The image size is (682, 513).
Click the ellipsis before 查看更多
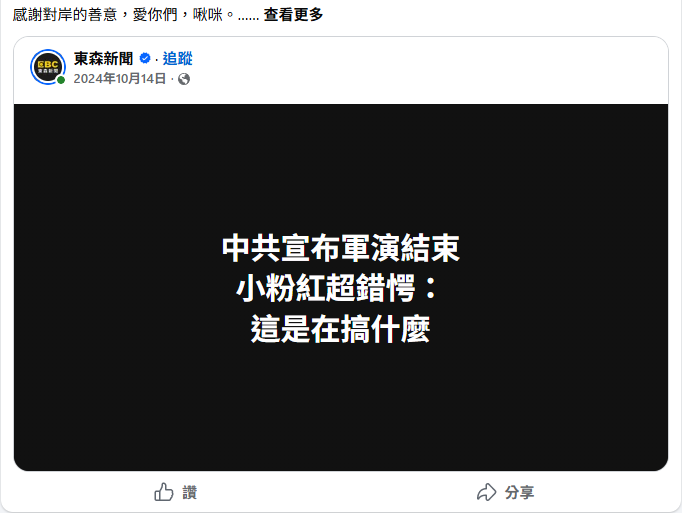pyautogui.click(x=248, y=19)
